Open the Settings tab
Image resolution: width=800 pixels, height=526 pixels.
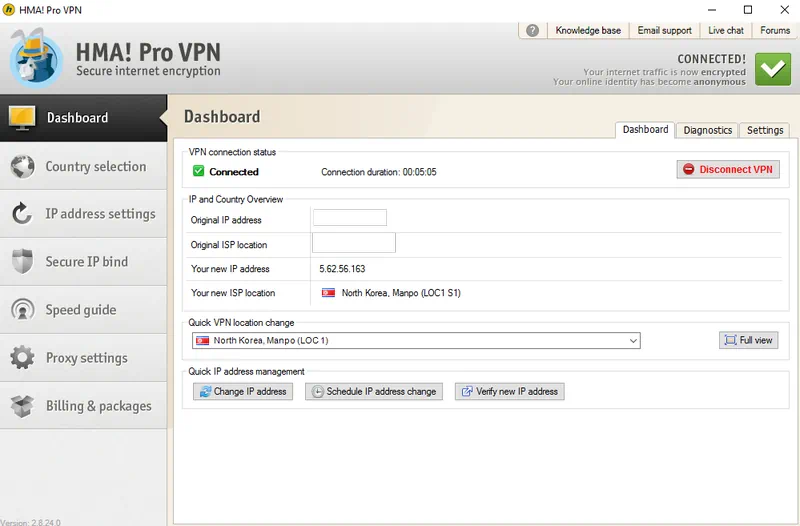(x=764, y=130)
